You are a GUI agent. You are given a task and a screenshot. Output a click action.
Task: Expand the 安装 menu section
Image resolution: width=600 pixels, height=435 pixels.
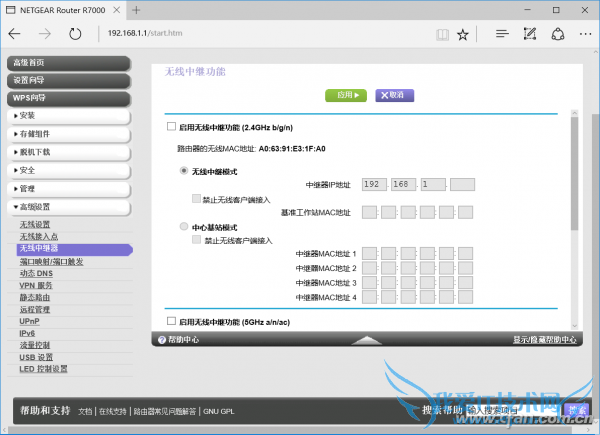69,116
